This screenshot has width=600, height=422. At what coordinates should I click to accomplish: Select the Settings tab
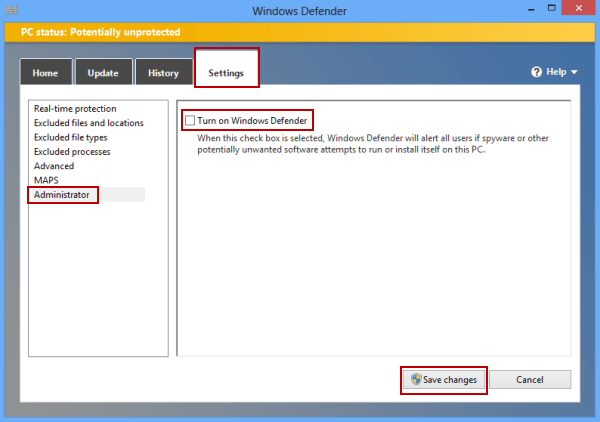coord(227,69)
